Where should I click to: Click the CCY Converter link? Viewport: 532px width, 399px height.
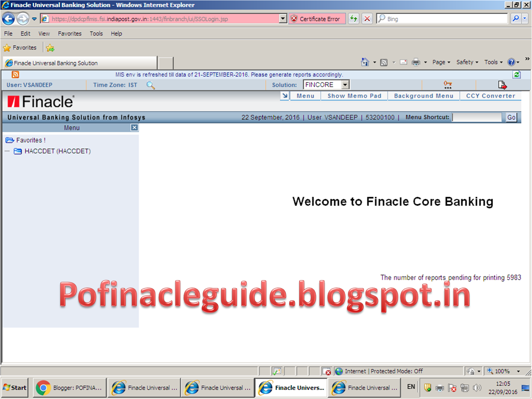click(x=490, y=96)
